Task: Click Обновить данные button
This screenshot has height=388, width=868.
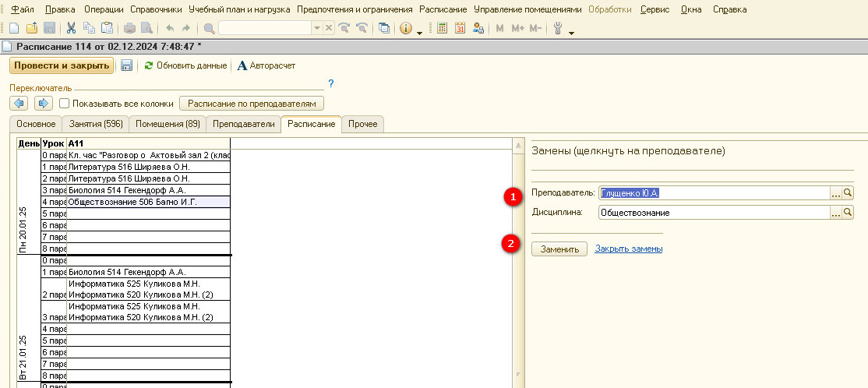Action: [x=185, y=65]
